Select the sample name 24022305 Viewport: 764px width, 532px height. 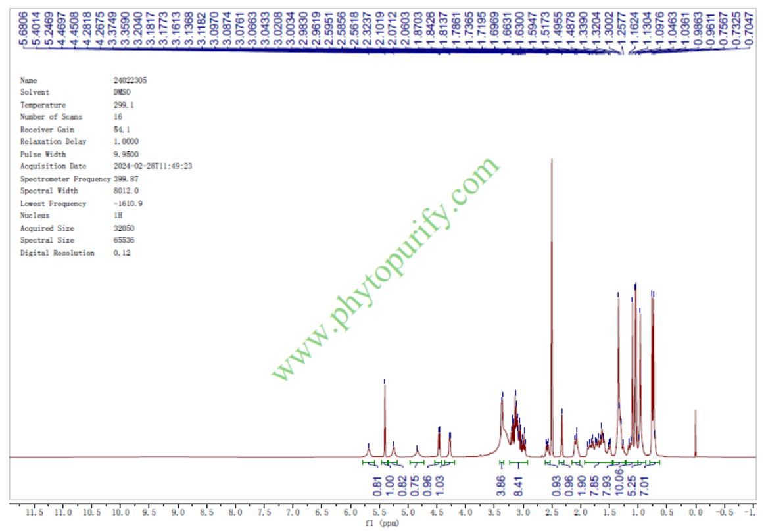click(x=130, y=80)
